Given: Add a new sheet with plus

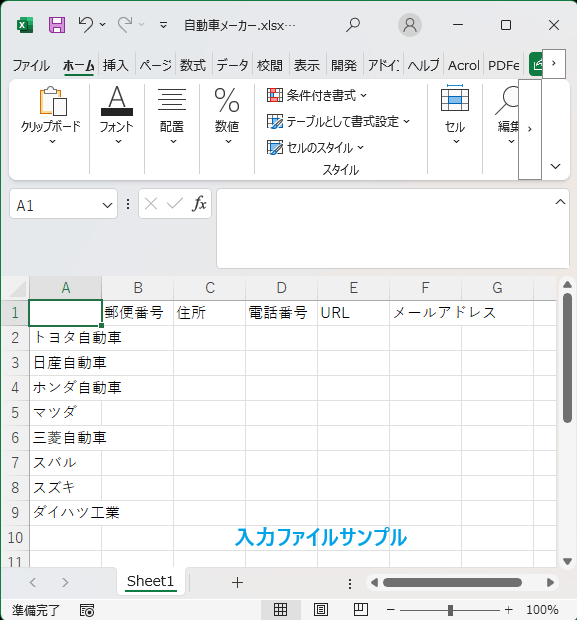Looking at the screenshot, I should click(x=237, y=582).
